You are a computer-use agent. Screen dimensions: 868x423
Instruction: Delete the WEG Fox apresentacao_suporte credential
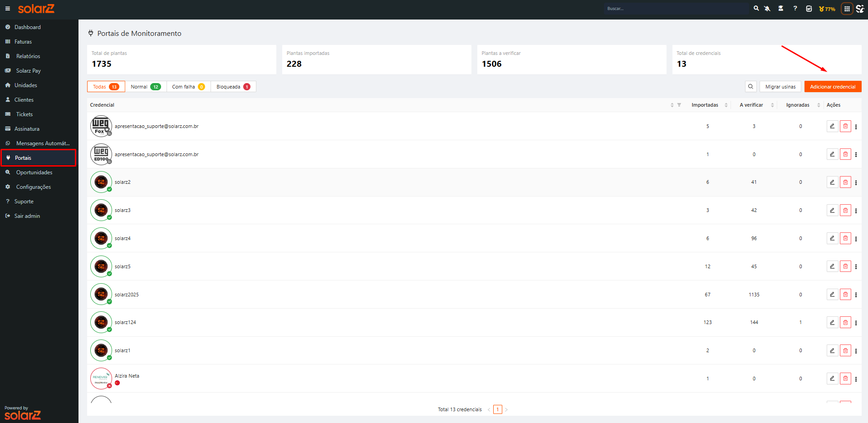coord(845,126)
